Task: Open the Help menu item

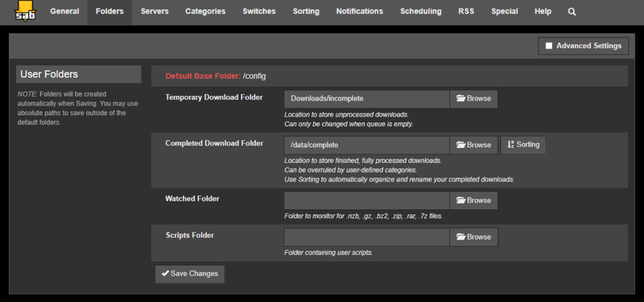Action: pos(543,12)
